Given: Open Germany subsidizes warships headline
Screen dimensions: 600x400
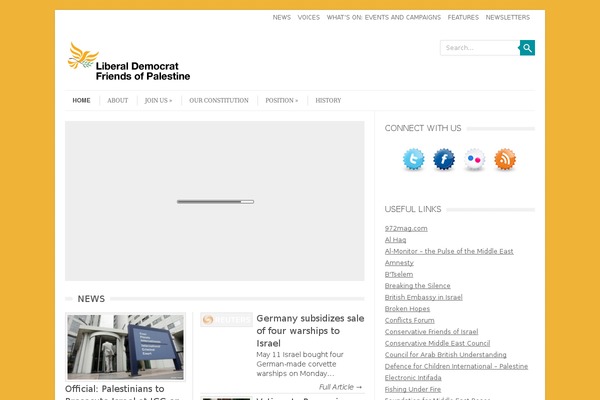Looking at the screenshot, I should click(310, 331).
